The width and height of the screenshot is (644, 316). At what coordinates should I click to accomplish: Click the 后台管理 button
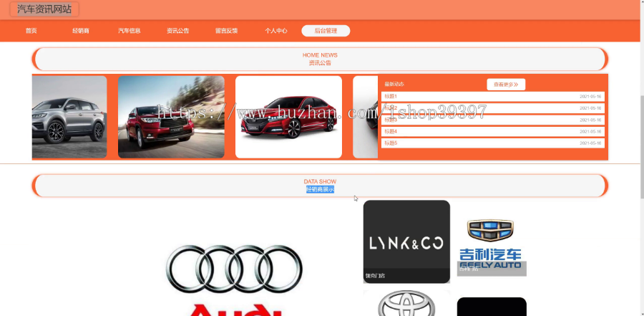pyautogui.click(x=326, y=31)
